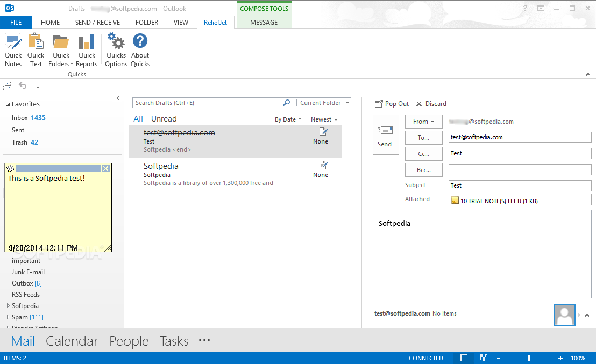596x364 pixels.
Task: Open the SEND / RECEIVE tab
Action: click(98, 23)
